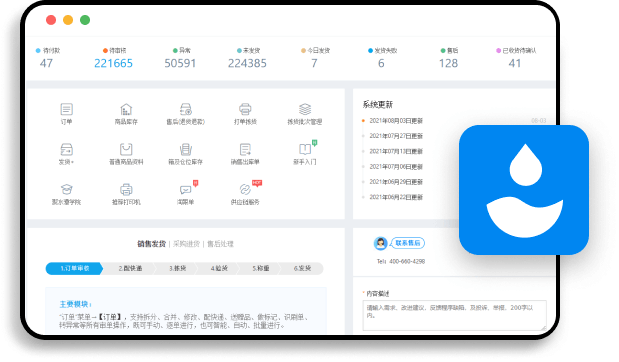The height and width of the screenshot is (362, 619).
Task: Click the 221665 pending review count
Action: [113, 63]
